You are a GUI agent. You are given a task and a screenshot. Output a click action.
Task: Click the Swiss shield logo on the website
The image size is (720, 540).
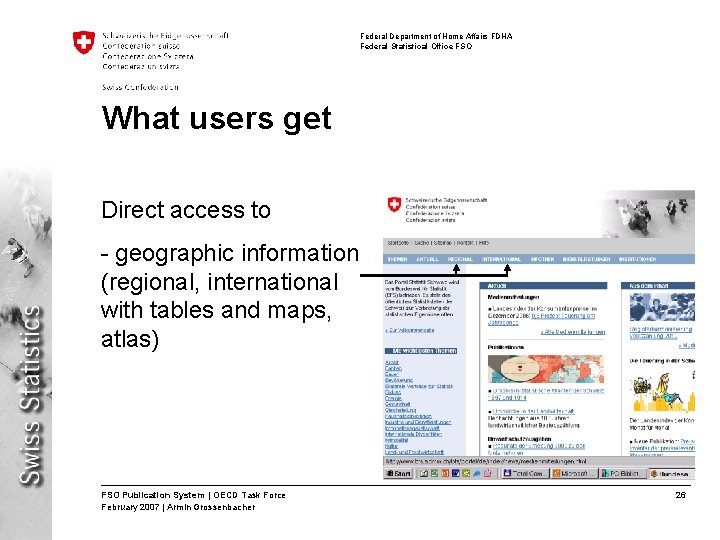pos(394,204)
